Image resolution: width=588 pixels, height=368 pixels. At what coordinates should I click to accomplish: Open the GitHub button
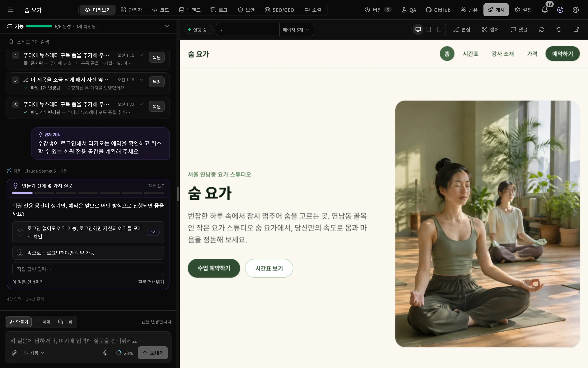[438, 10]
